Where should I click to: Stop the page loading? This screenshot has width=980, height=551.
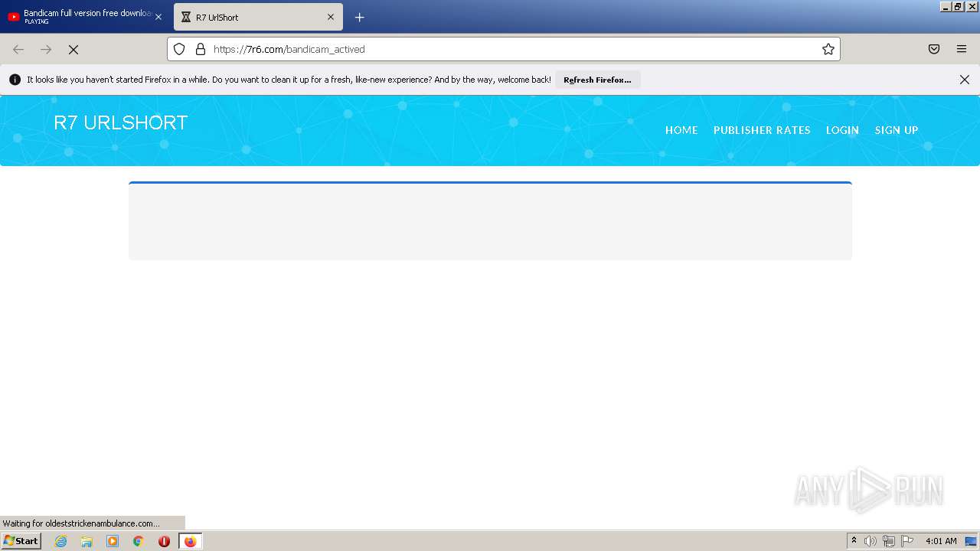click(x=73, y=49)
